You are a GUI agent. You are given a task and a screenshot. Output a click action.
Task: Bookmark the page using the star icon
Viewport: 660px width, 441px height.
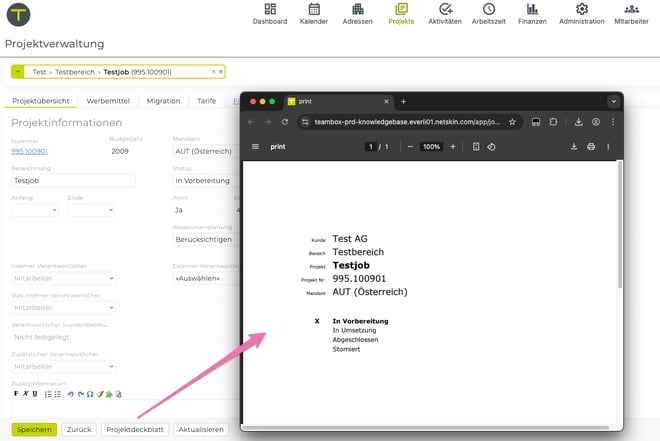point(512,122)
